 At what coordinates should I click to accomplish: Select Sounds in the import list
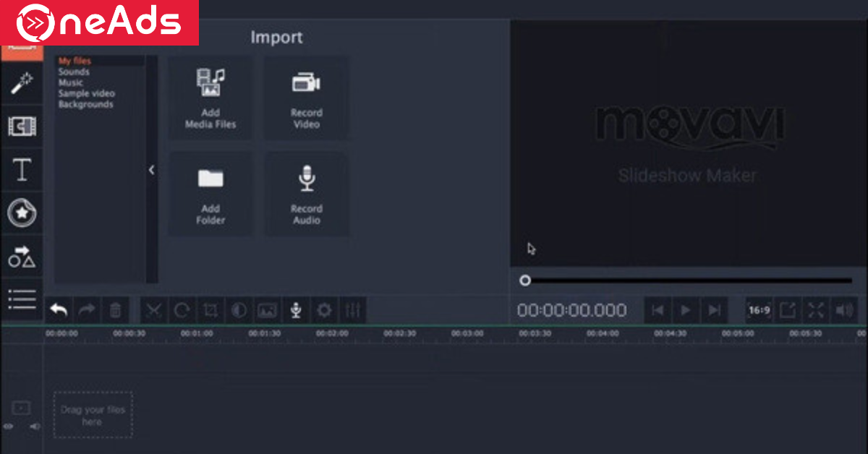pyautogui.click(x=74, y=72)
